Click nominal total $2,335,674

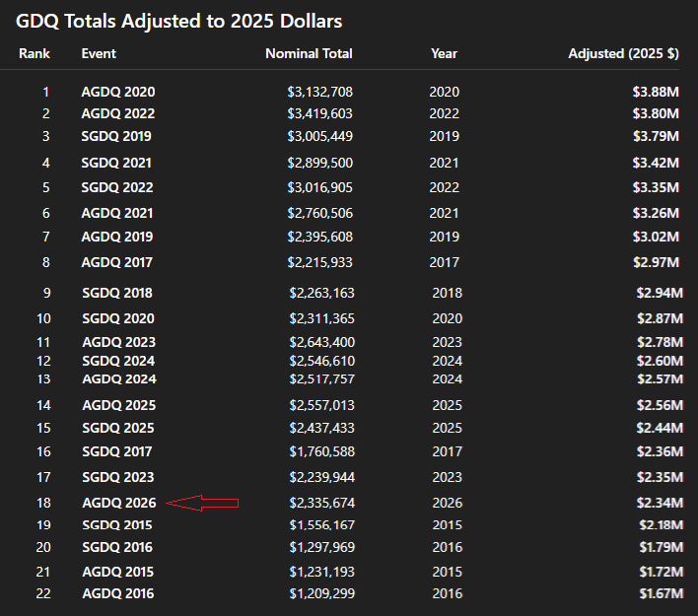[322, 503]
